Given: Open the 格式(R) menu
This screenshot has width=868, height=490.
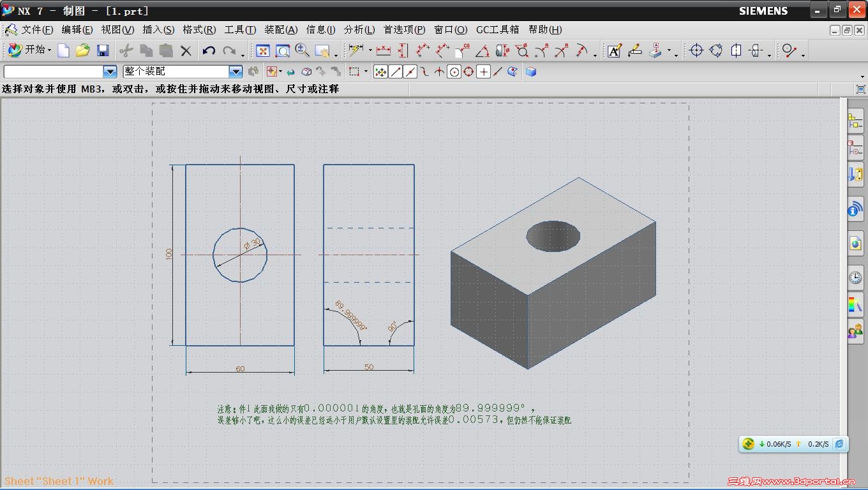Looking at the screenshot, I should point(199,29).
